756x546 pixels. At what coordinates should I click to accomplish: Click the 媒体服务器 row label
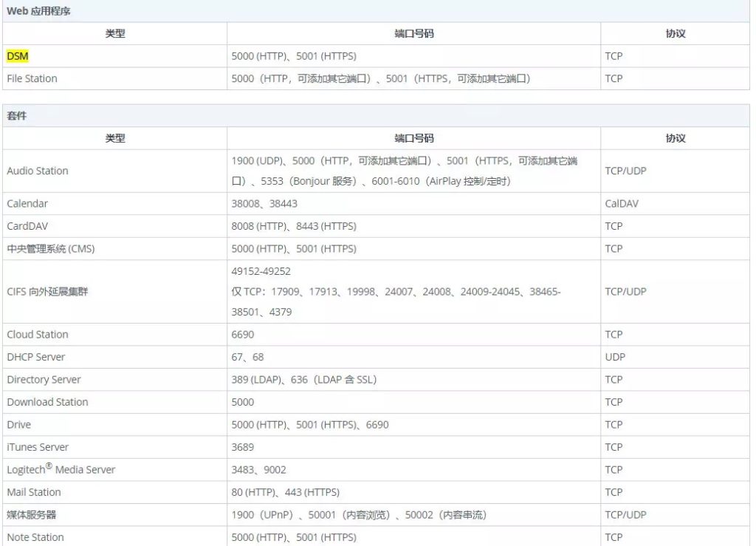click(32, 515)
